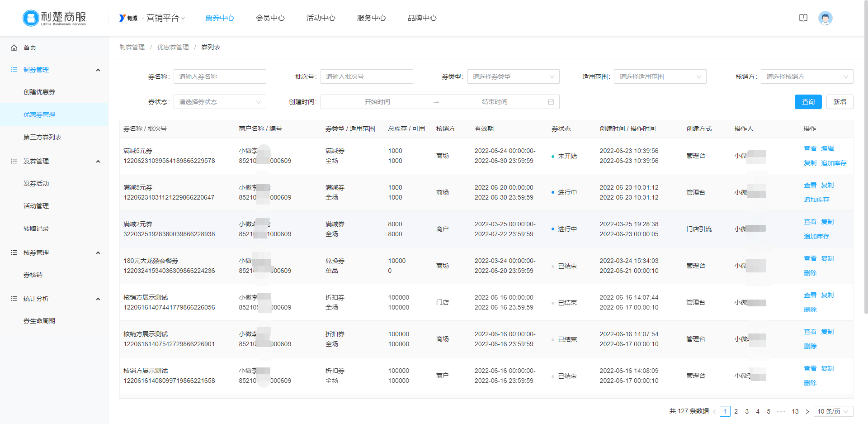This screenshot has width=868, height=424.
Task: Click the 结束时间 date field
Action: [x=495, y=102]
